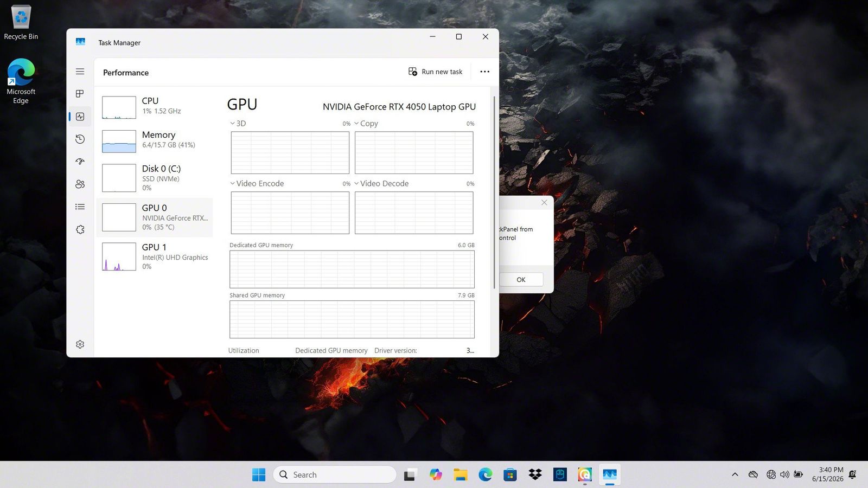Open the Video Decode engine dropdown
The height and width of the screenshot is (488, 868).
click(x=356, y=183)
